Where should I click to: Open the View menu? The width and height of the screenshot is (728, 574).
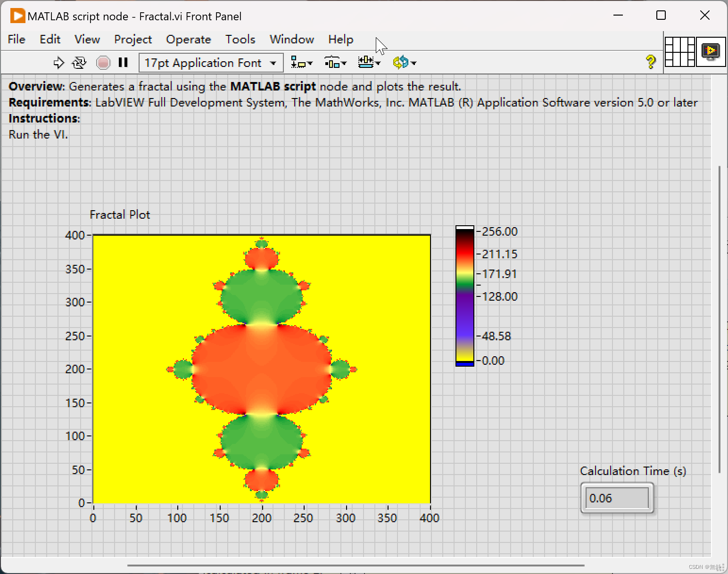point(87,40)
